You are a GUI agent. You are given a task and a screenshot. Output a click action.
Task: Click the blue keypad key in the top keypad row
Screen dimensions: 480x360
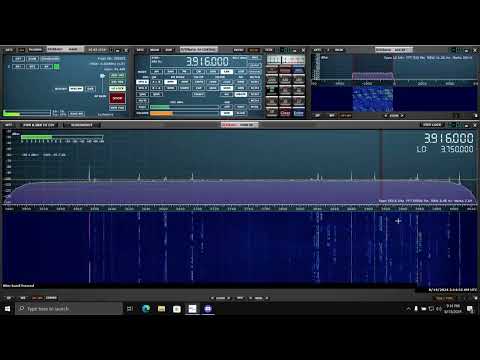tap(298, 70)
